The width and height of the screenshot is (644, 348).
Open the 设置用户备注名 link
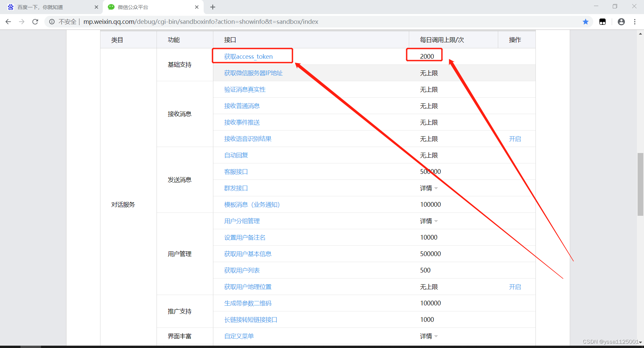pos(245,238)
